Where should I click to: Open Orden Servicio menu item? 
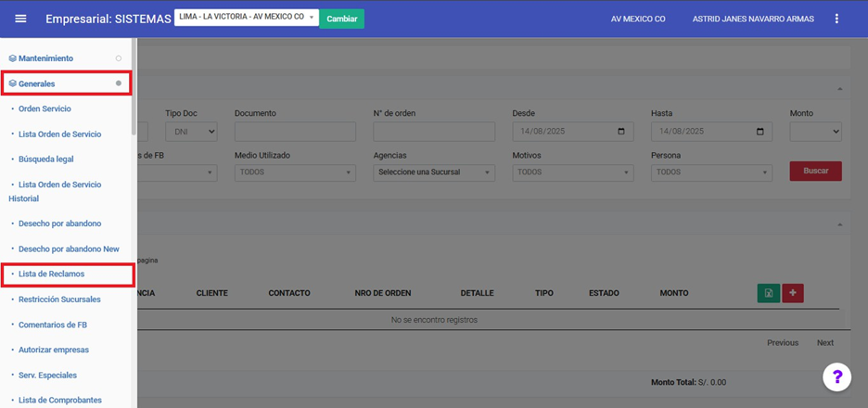pyautogui.click(x=45, y=109)
